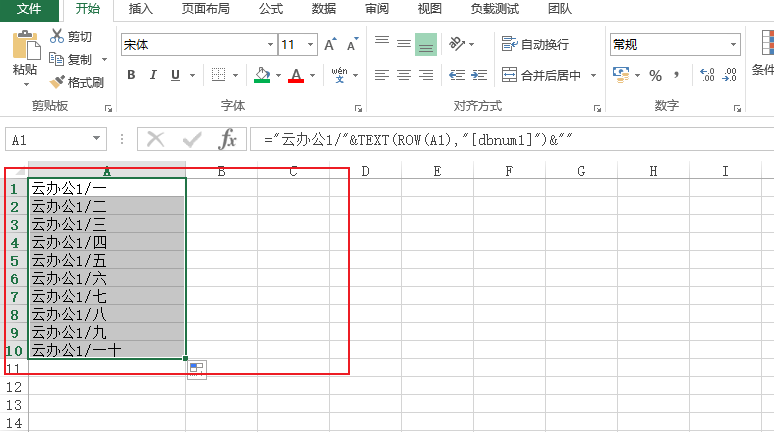Screen dimensions: 774x432
Task: Click the insert function fx icon
Action: [228, 139]
